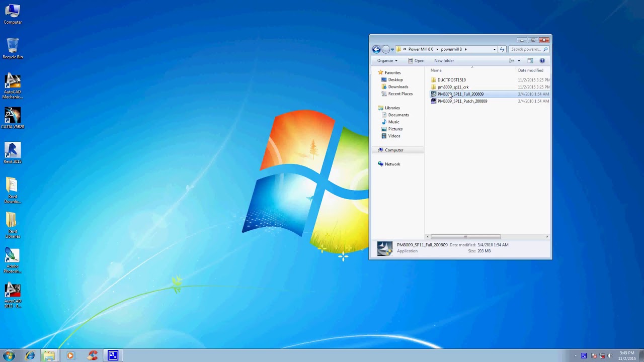The image size is (644, 362).
Task: Click the blue recorder icon in system tray
Action: tap(584, 356)
